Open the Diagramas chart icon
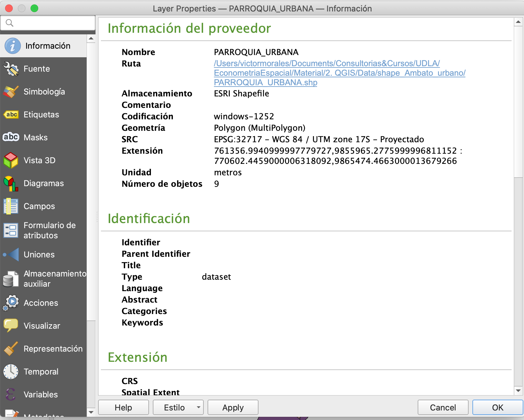Viewport: 524px width, 420px height. click(x=11, y=184)
